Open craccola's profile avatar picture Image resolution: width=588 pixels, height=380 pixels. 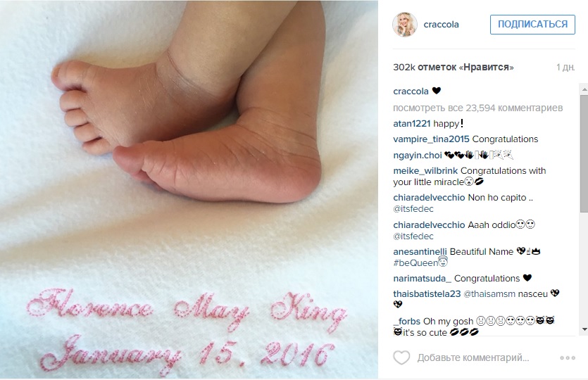click(x=405, y=25)
